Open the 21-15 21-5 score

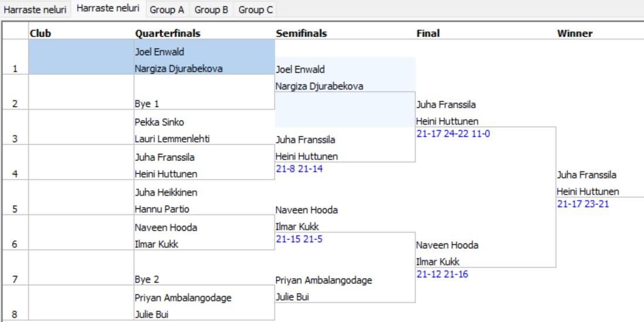click(x=299, y=239)
